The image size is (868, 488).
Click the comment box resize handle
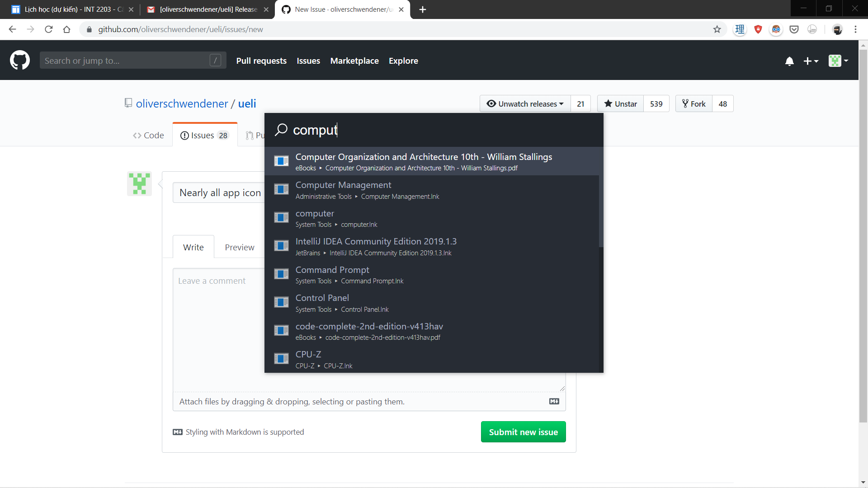click(x=562, y=389)
